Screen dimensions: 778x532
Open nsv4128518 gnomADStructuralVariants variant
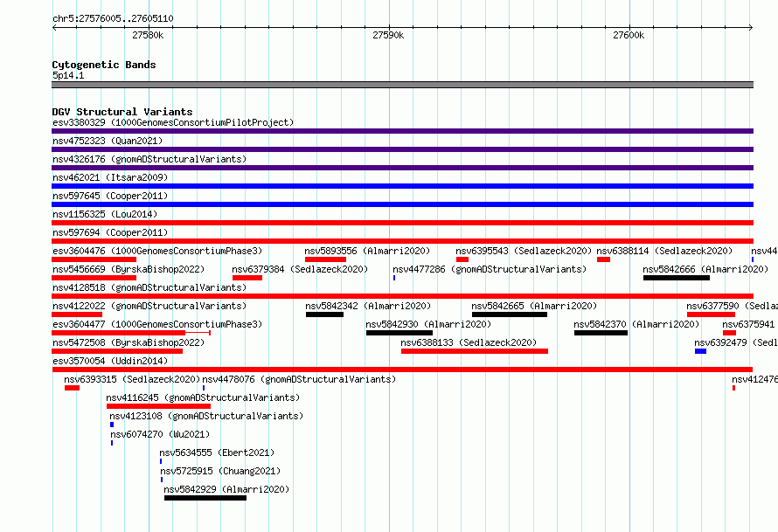[149, 287]
